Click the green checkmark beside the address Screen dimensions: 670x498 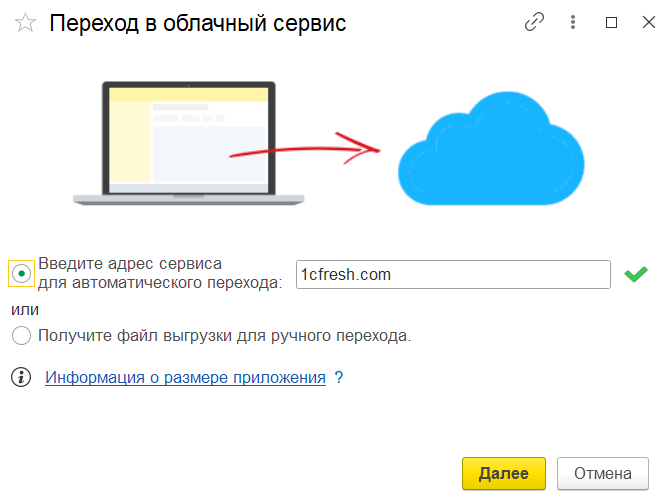point(635,274)
